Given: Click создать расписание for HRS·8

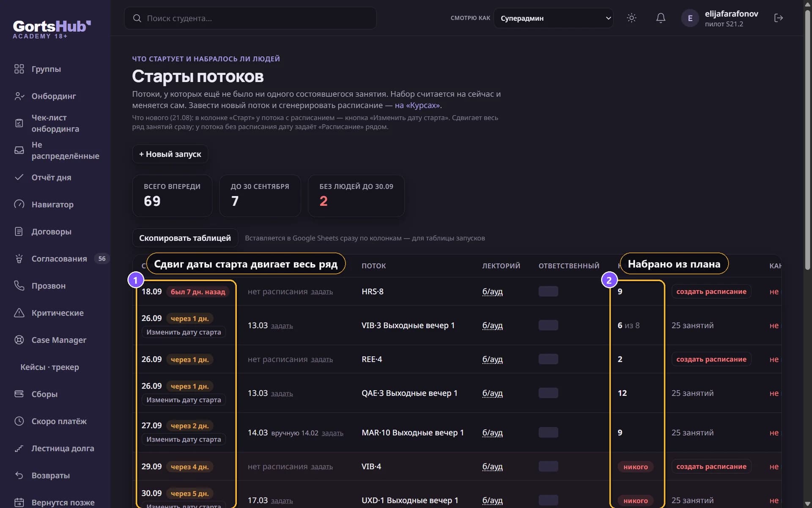Looking at the screenshot, I should pos(711,291).
